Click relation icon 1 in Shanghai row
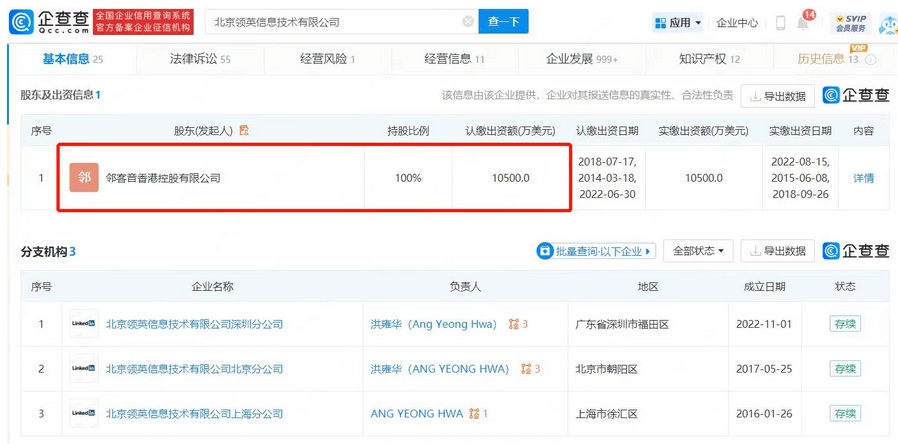Screen dimensions: 898x444 [x=478, y=414]
